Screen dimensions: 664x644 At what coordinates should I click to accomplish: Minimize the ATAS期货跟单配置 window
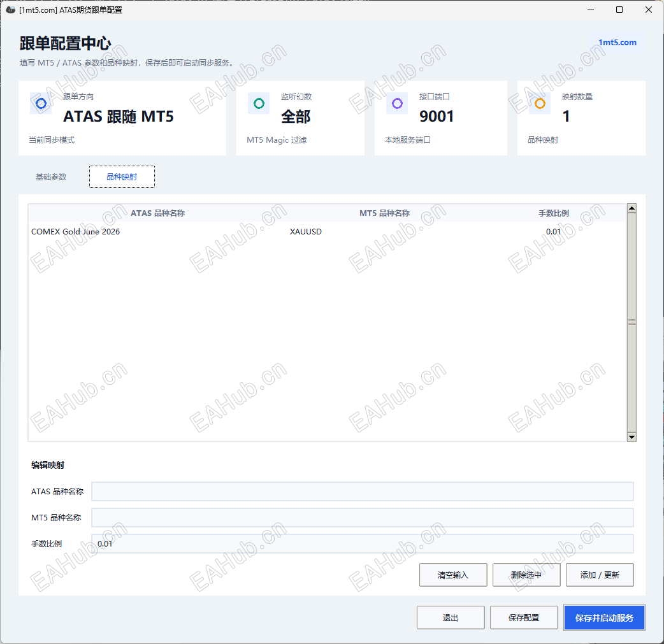click(591, 10)
